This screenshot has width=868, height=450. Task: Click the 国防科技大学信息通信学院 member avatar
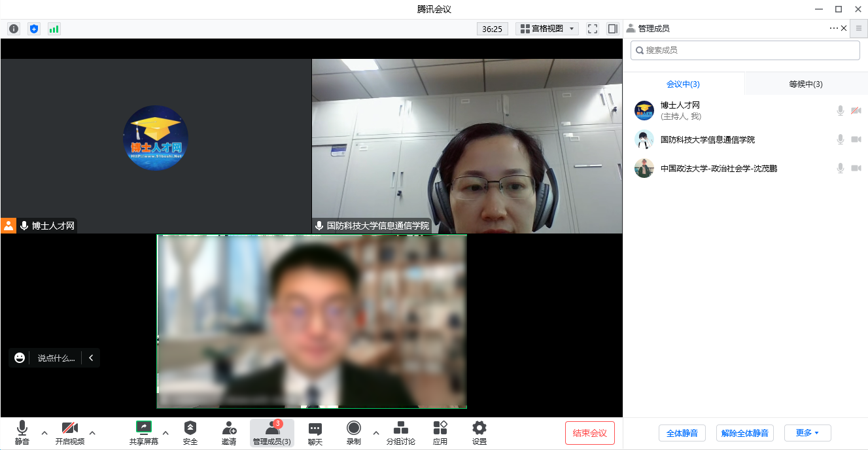[644, 139]
